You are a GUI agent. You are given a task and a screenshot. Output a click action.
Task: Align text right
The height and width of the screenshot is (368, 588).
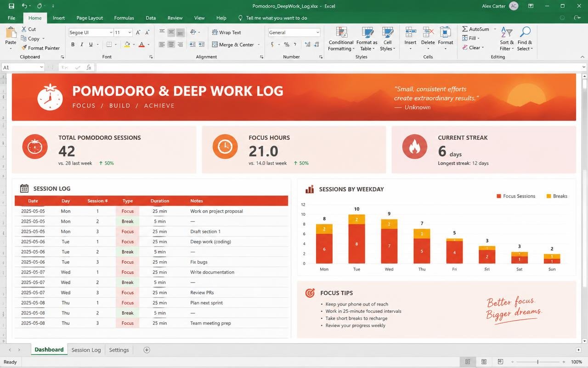tap(180, 45)
